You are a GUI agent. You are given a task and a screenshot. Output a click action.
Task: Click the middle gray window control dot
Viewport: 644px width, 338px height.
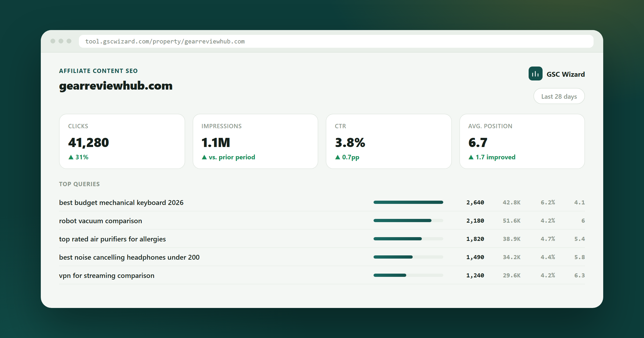[x=61, y=41]
